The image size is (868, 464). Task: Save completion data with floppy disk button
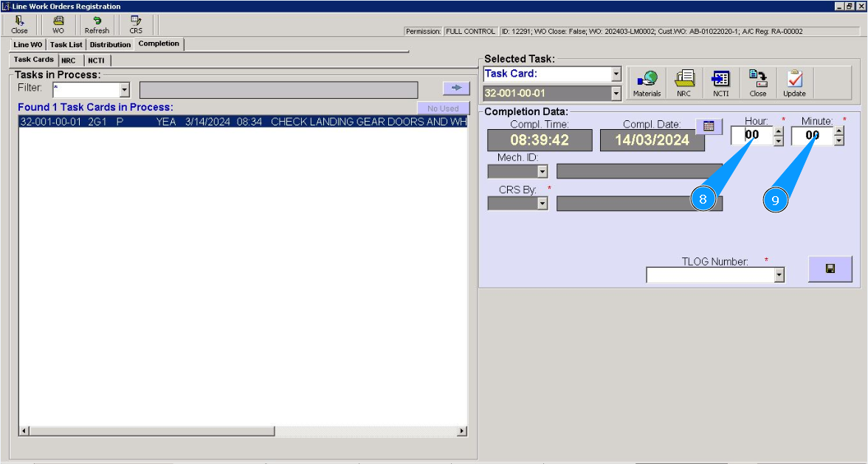(x=830, y=269)
